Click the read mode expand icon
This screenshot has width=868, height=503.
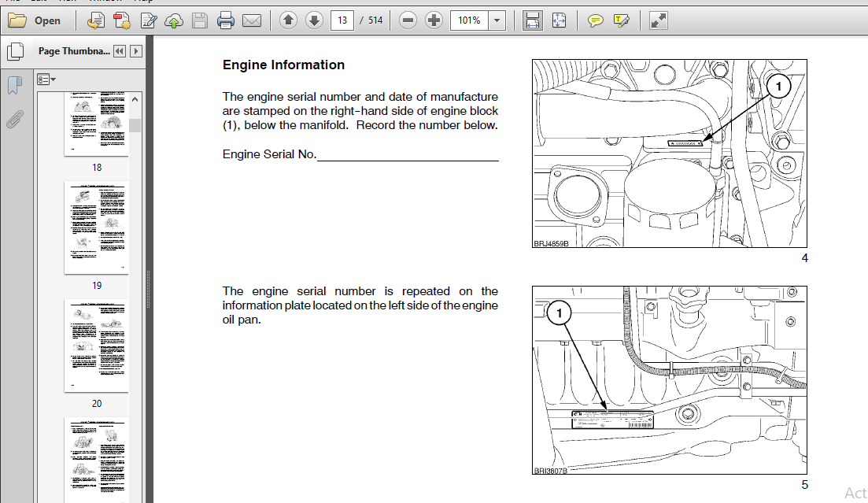(658, 21)
